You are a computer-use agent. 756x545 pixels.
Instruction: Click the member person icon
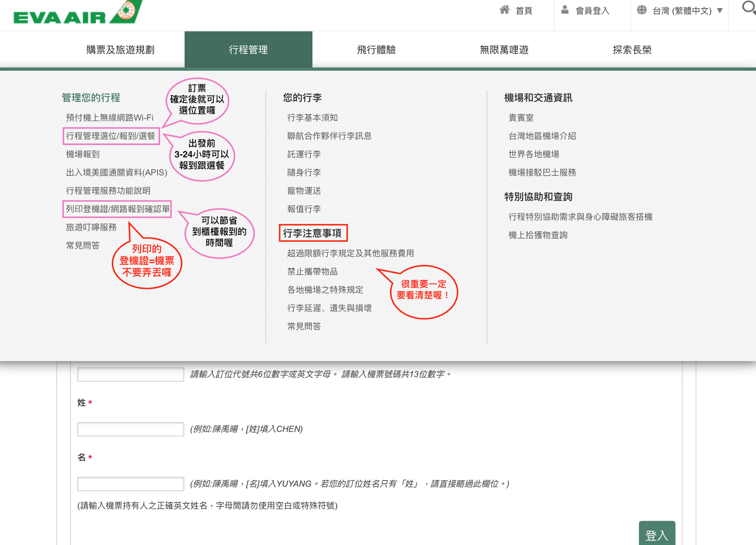click(x=565, y=10)
